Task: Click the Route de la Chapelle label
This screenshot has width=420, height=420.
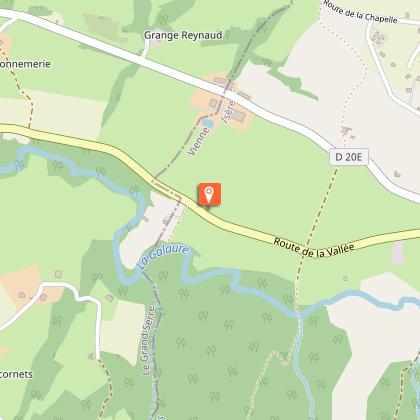Action: coord(360,12)
